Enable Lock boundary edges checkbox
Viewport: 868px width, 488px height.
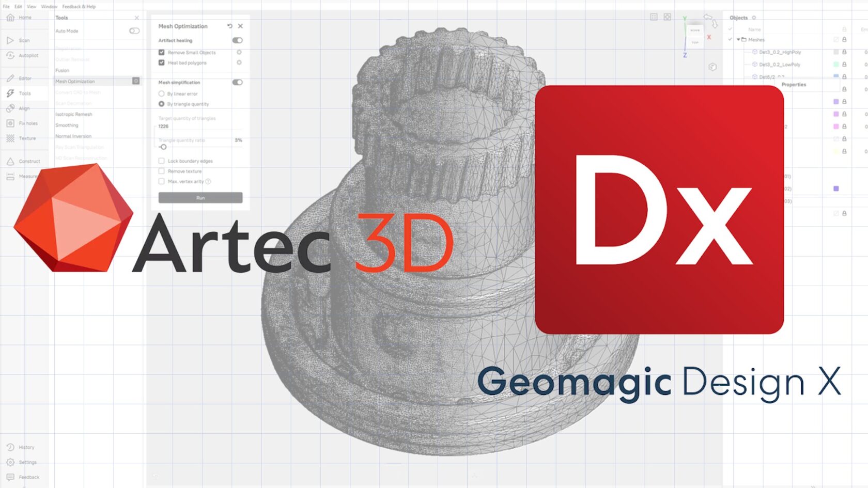click(x=161, y=161)
